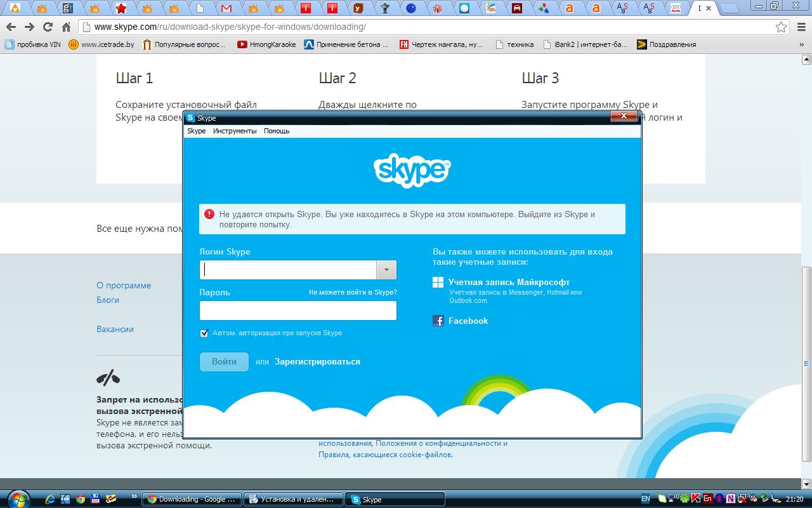Expand the quick launch overflow chevron

tap(134, 496)
